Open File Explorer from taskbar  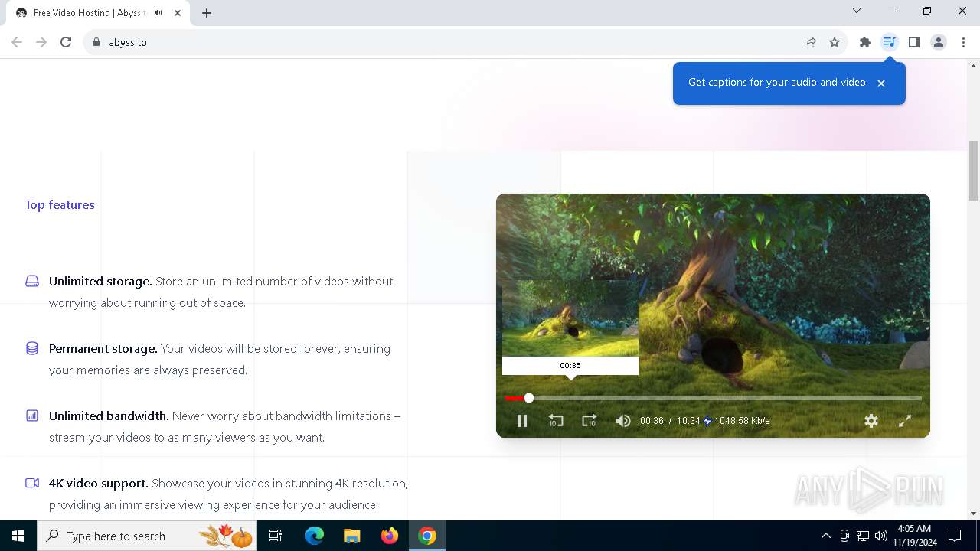pos(351,536)
